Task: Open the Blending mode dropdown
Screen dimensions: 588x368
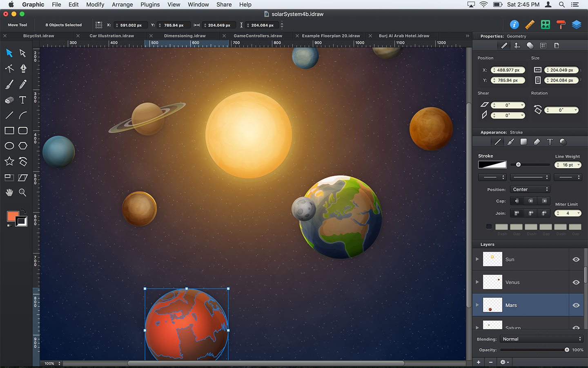Action: [541, 339]
